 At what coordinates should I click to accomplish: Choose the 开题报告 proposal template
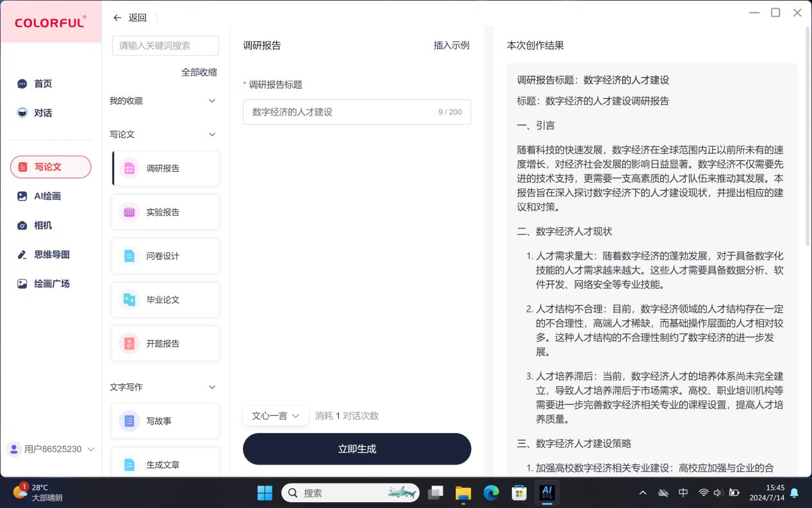pos(165,343)
